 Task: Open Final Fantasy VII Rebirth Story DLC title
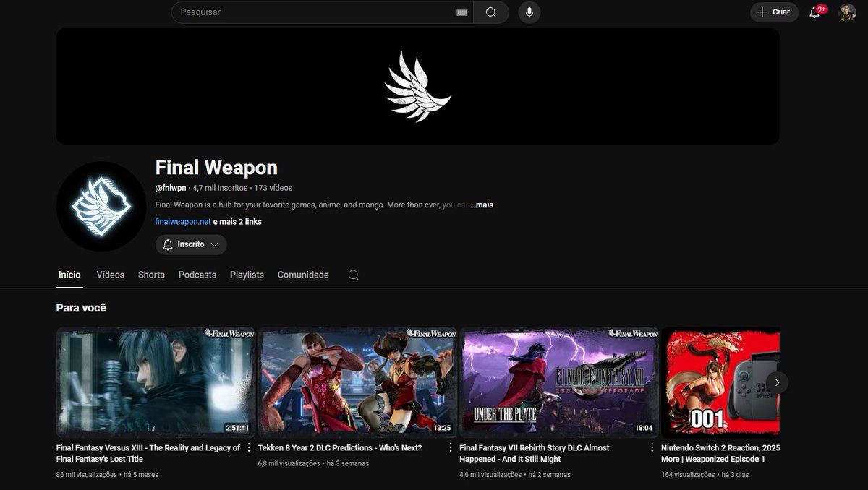pos(535,453)
